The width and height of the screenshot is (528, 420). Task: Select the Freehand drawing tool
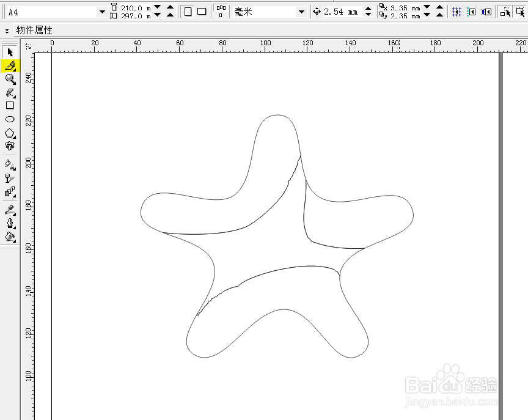click(x=10, y=93)
